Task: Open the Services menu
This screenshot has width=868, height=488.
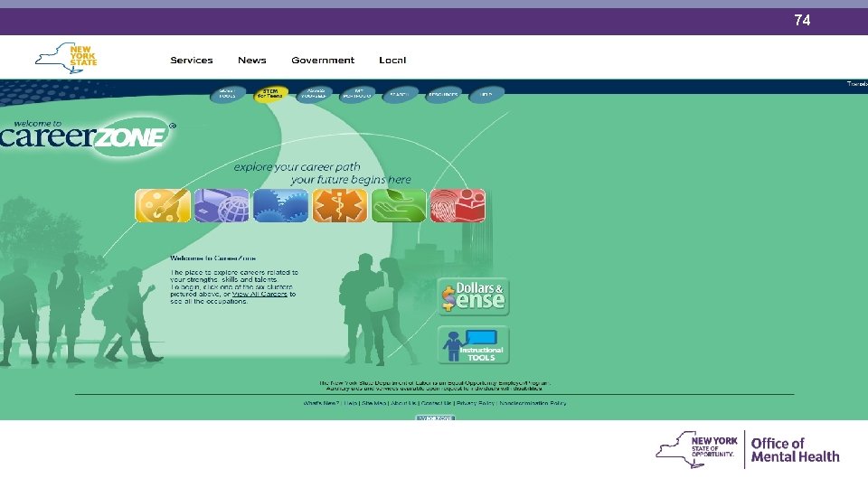Action: [192, 60]
